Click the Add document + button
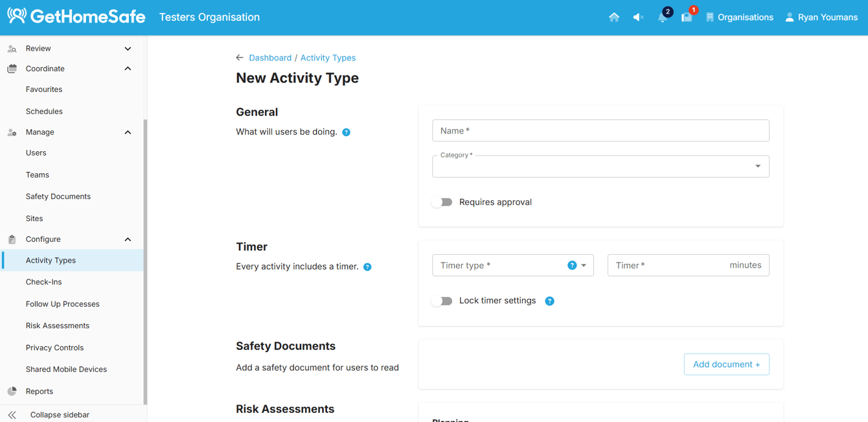The image size is (868, 422). point(726,364)
